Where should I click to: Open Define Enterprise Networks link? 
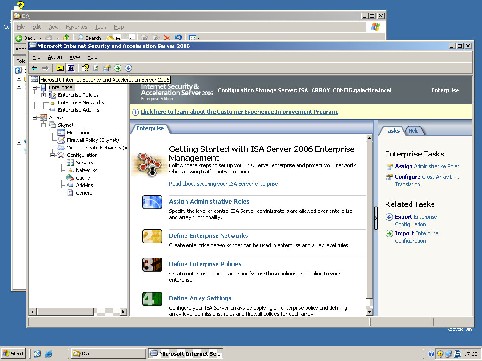pos(208,236)
